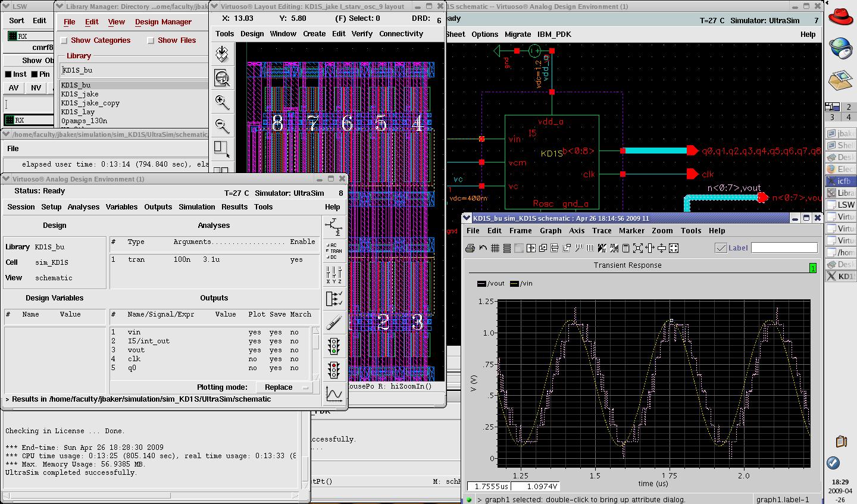Screen dimensions: 857x504
Task: Click the /vout trace legend entry
Action: pos(491,284)
